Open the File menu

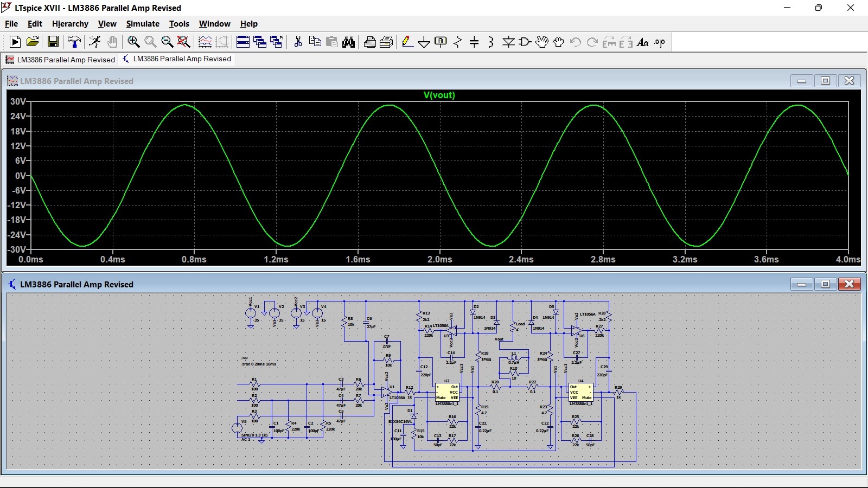point(11,24)
